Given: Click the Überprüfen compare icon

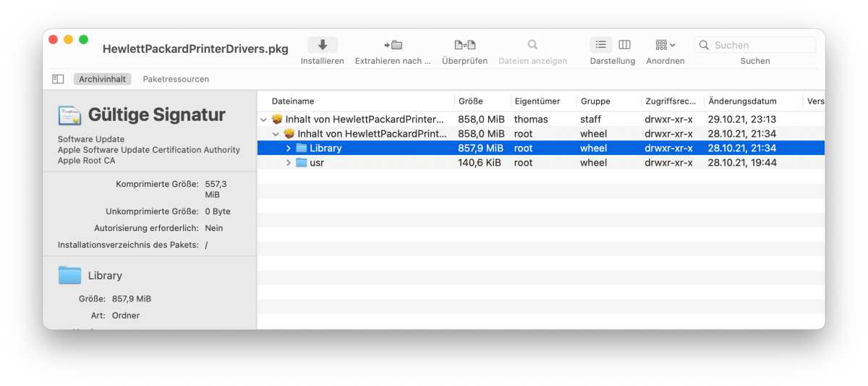Looking at the screenshot, I should coord(464,45).
